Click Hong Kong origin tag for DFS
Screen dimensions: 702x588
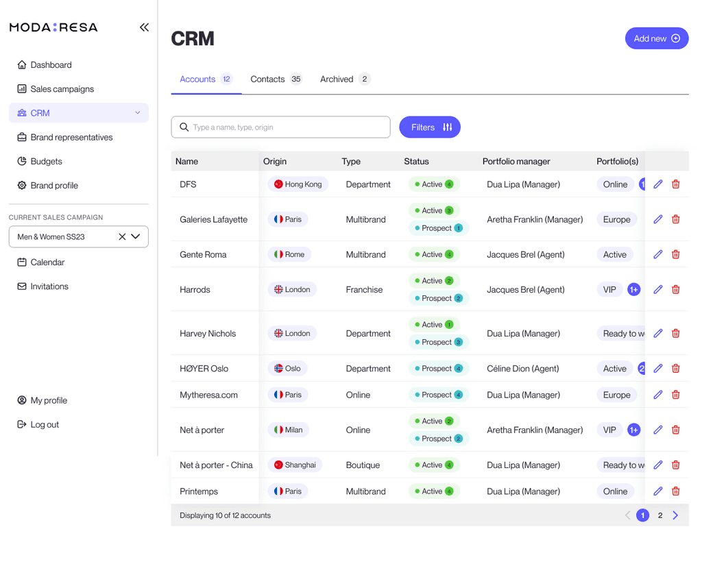coord(298,184)
